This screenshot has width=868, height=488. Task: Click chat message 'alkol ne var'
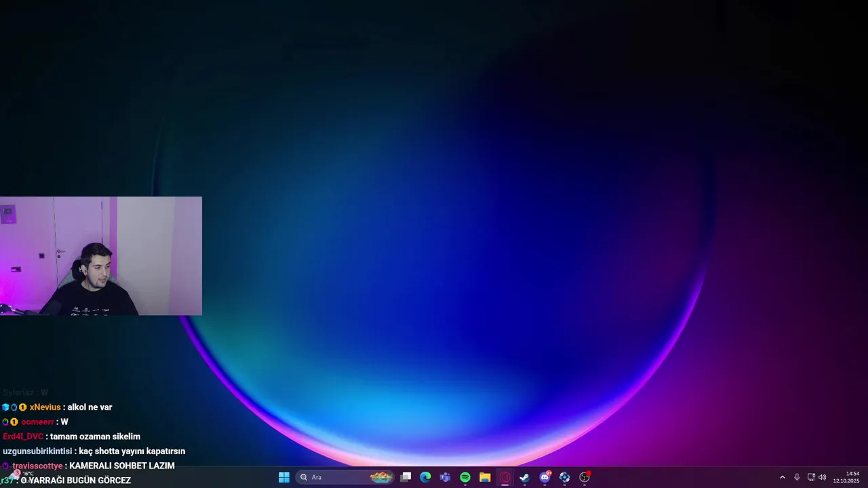[90, 407]
